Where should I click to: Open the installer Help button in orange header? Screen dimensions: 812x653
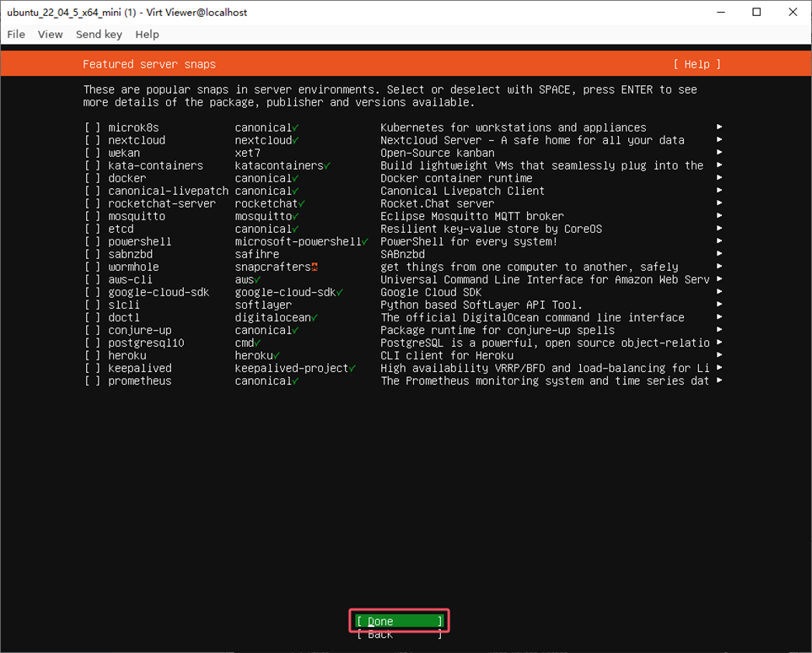pos(696,64)
